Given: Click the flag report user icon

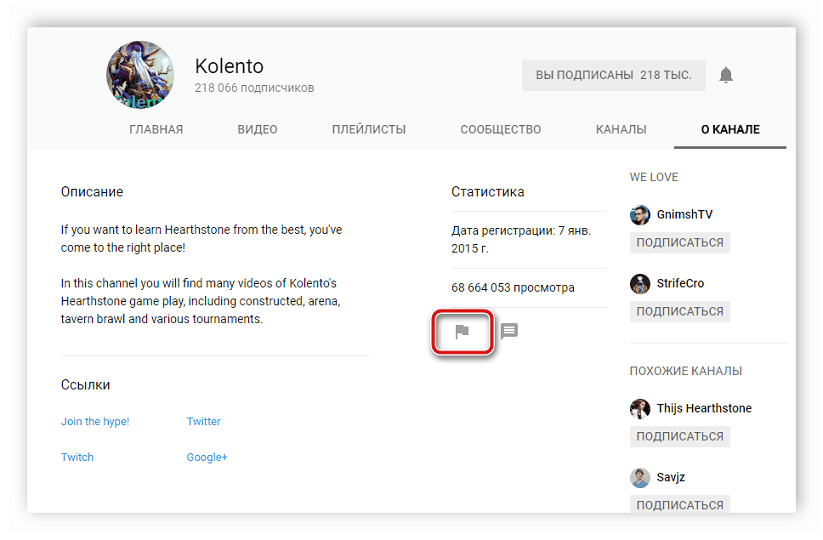Looking at the screenshot, I should click(462, 332).
